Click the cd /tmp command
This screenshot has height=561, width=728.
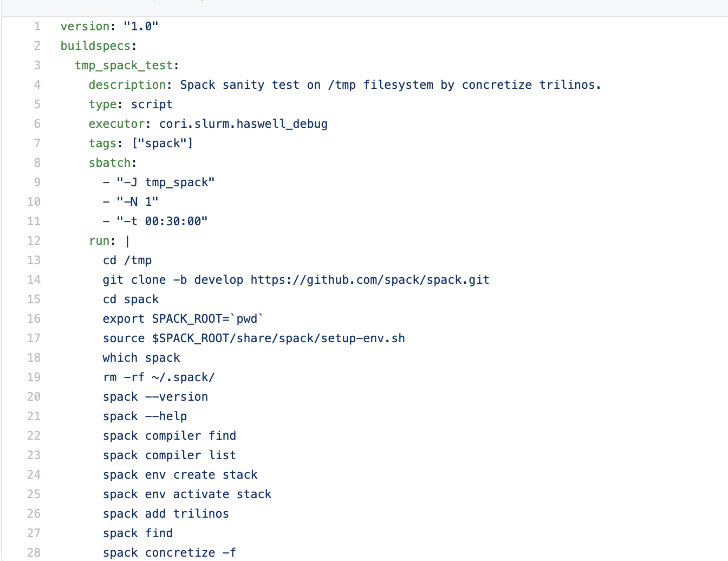[127, 260]
